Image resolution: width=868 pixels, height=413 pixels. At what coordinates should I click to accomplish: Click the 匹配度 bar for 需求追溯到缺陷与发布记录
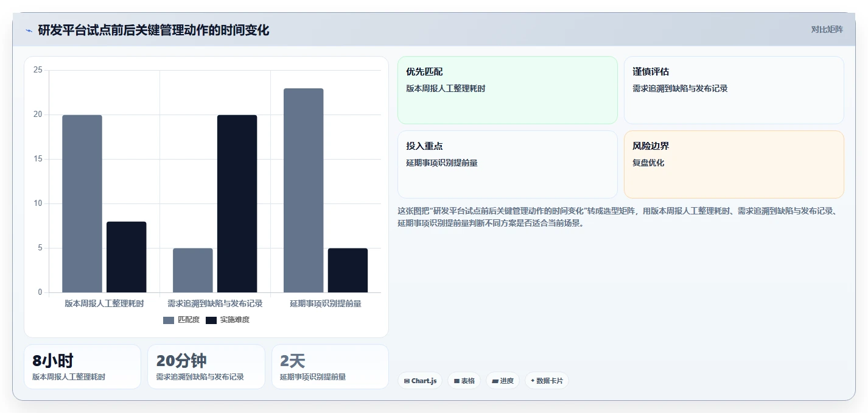(x=193, y=270)
